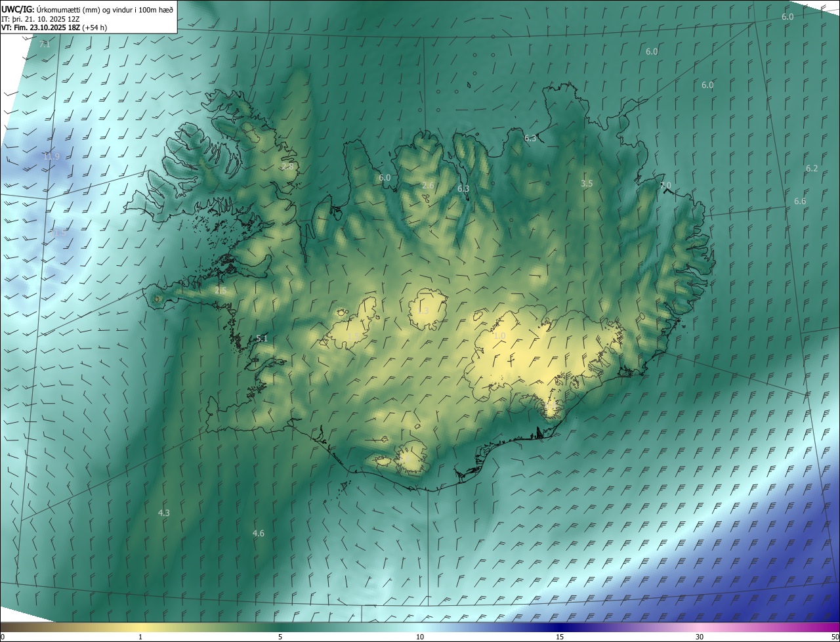840x642 pixels.
Task: Click the 3.5 value label on the map
Action: [587, 184]
